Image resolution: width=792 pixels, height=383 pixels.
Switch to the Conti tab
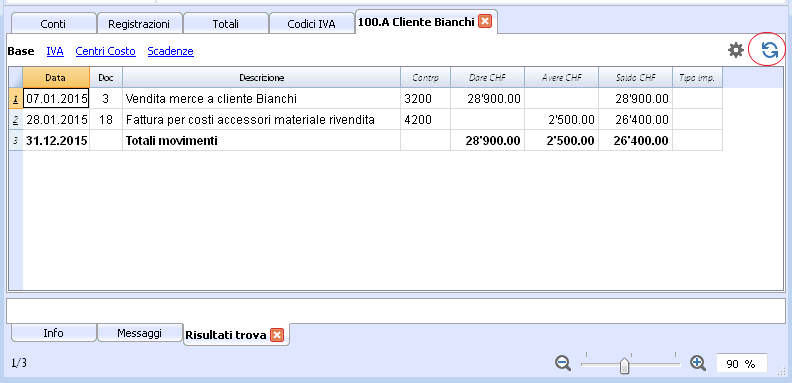[54, 24]
